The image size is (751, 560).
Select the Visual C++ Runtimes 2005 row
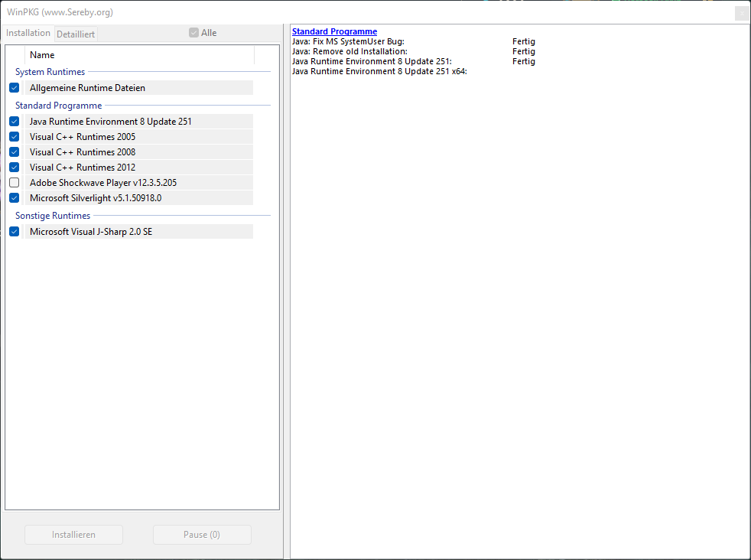click(139, 136)
